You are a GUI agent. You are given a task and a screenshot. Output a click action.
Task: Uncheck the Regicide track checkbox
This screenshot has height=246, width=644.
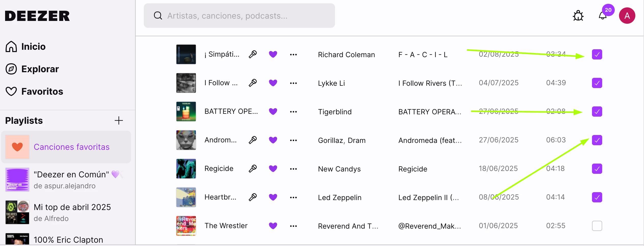tap(597, 169)
